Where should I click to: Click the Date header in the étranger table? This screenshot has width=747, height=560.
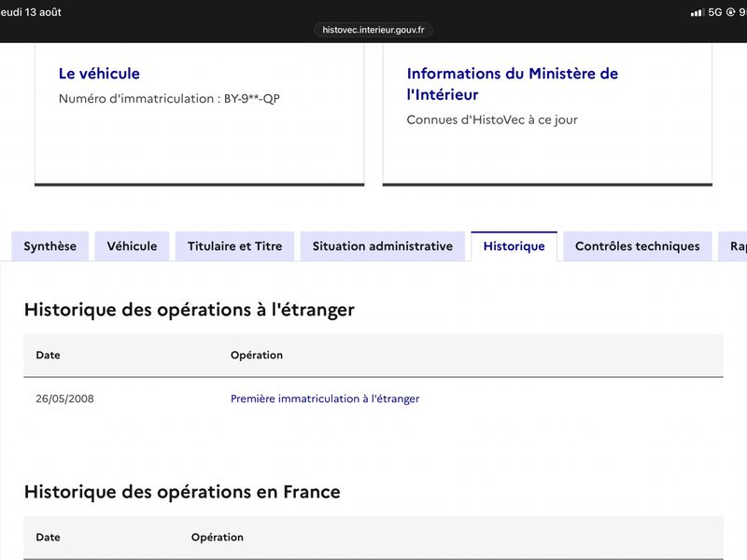point(49,356)
